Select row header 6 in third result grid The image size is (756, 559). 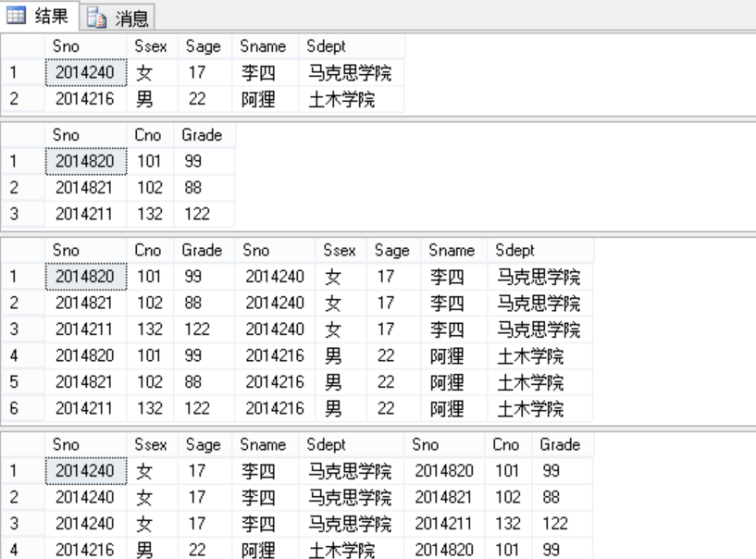tap(22, 408)
